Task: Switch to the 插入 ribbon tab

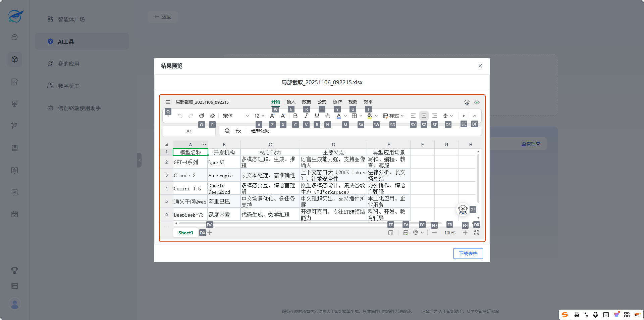Action: [291, 102]
